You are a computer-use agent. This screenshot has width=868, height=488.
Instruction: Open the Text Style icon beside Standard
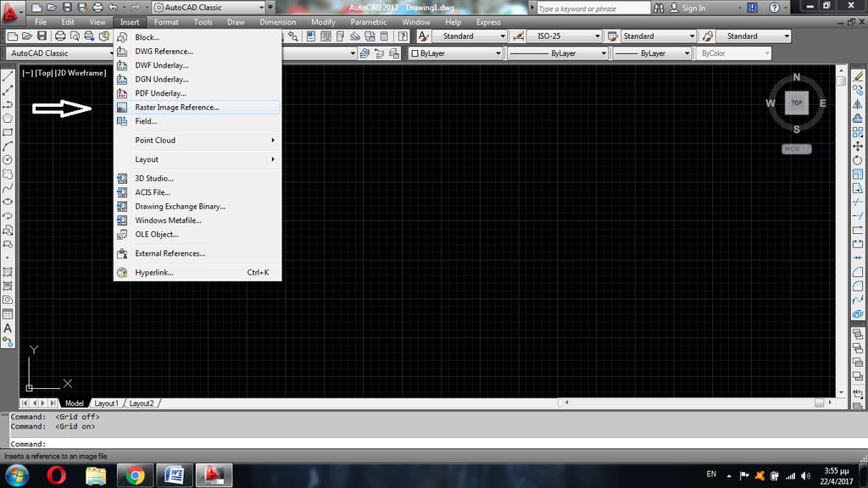pyautogui.click(x=424, y=36)
